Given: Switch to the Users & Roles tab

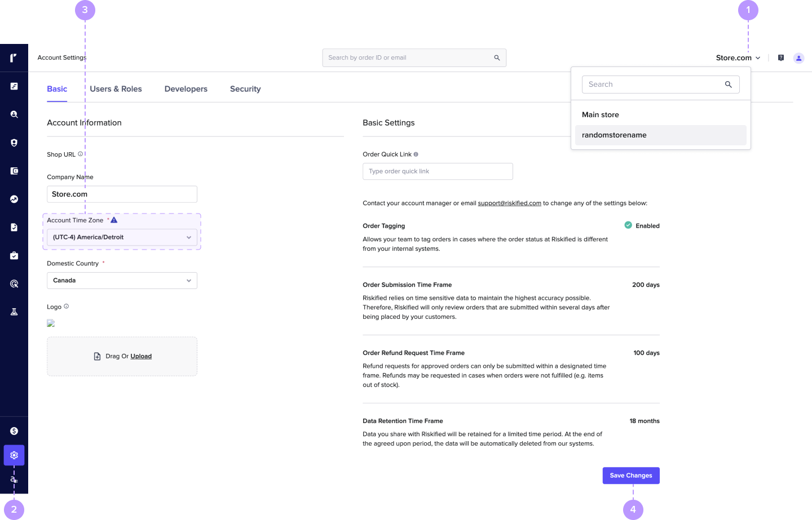Looking at the screenshot, I should (x=116, y=89).
